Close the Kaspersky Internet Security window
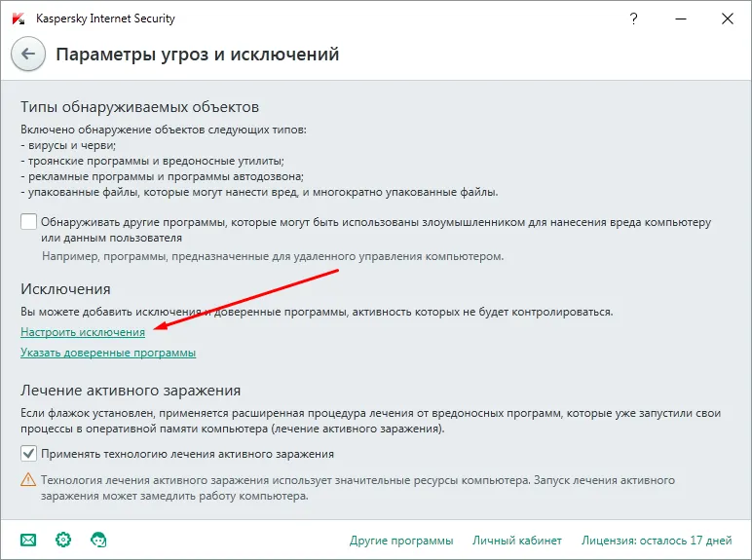Image resolution: width=752 pixels, height=560 pixels. 728,19
